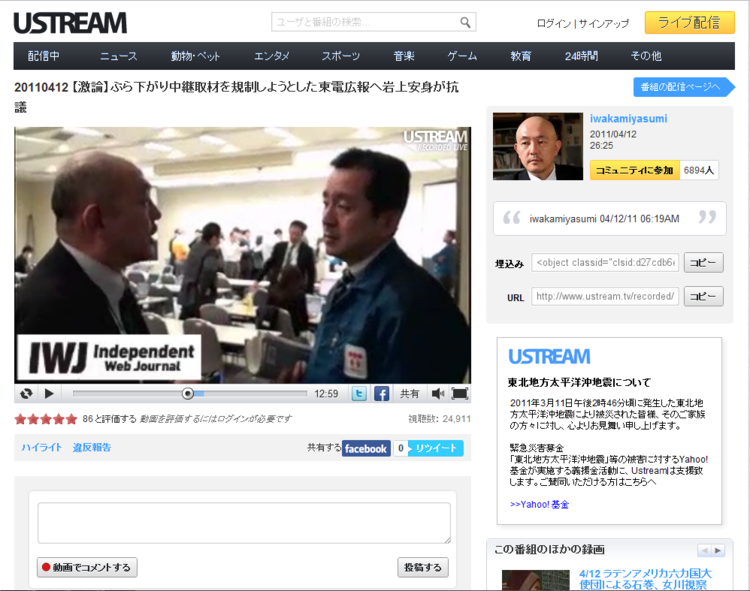This screenshot has height=591, width=750.
Task: Click the recording thumbnail beside the 4/12 link
Action: pos(536,580)
